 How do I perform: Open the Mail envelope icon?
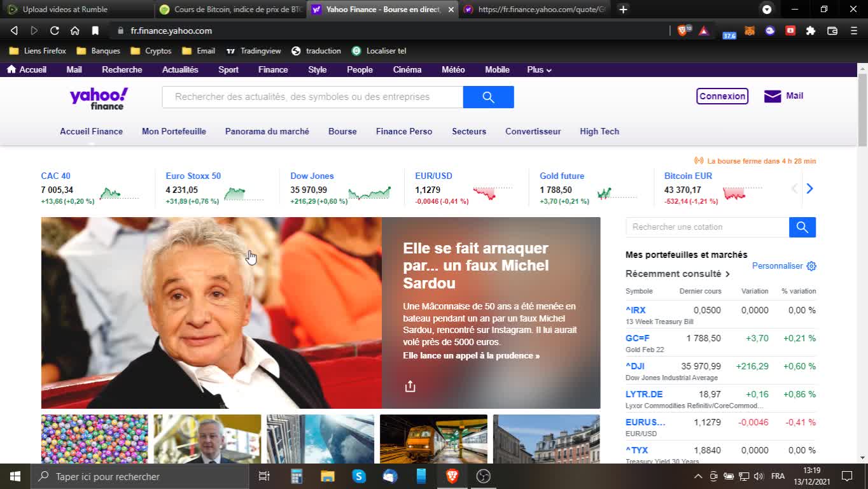tap(773, 96)
